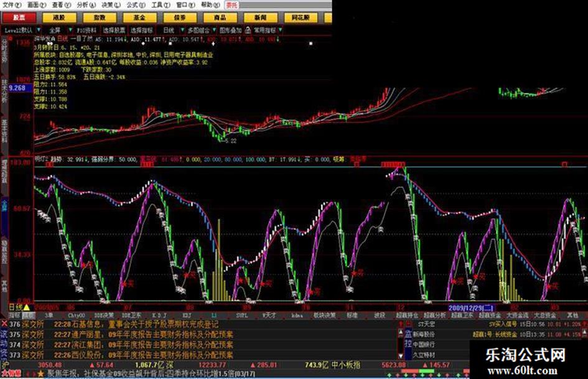Open the 工具 menu

pyautogui.click(x=161, y=5)
